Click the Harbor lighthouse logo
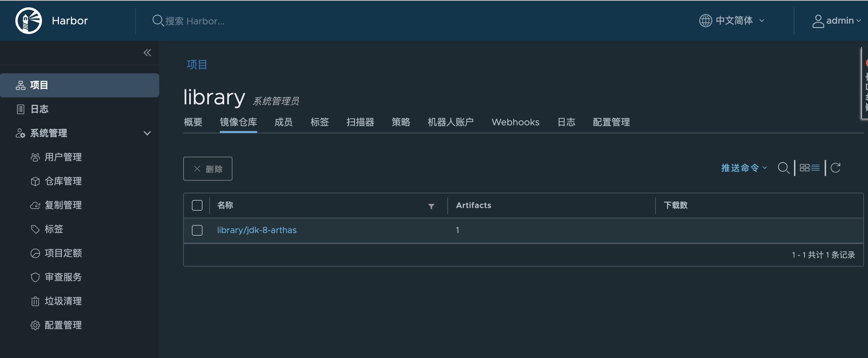 point(29,21)
